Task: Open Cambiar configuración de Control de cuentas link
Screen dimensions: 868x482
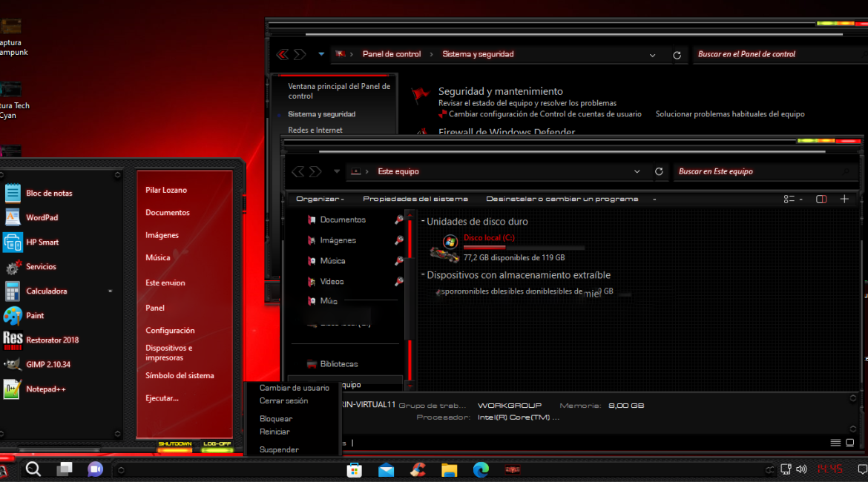Action: pyautogui.click(x=545, y=114)
